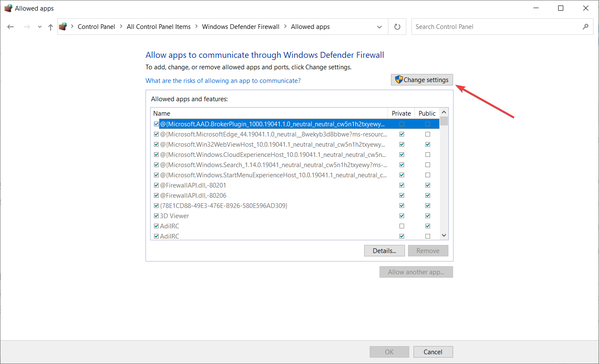The height and width of the screenshot is (364, 599).
Task: Toggle Microsoft.AAD.BrokerPlugin app checkbox
Action: (156, 124)
